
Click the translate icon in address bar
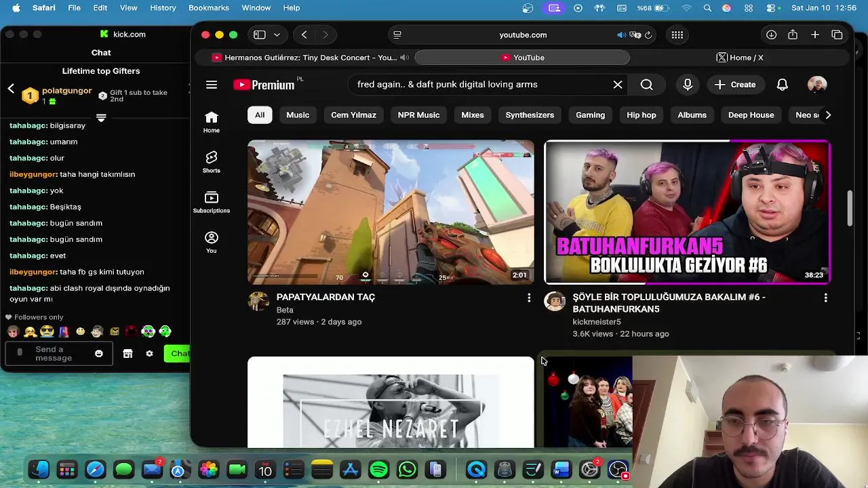pos(635,35)
